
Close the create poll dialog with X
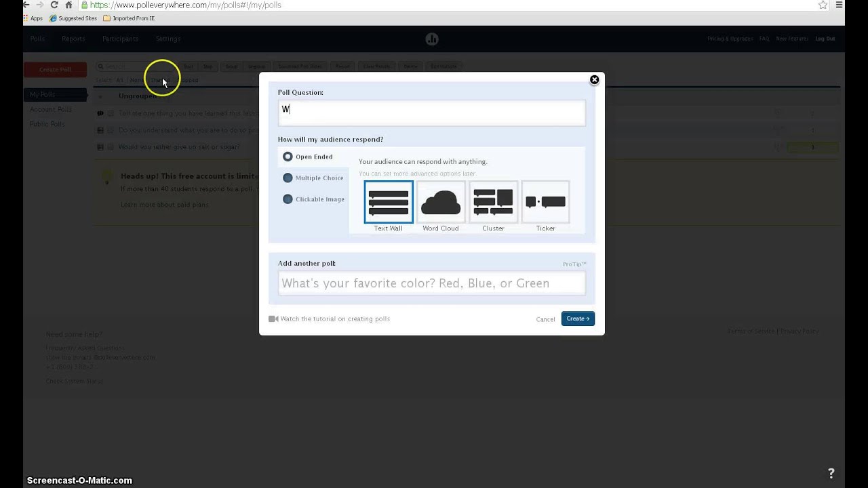594,80
